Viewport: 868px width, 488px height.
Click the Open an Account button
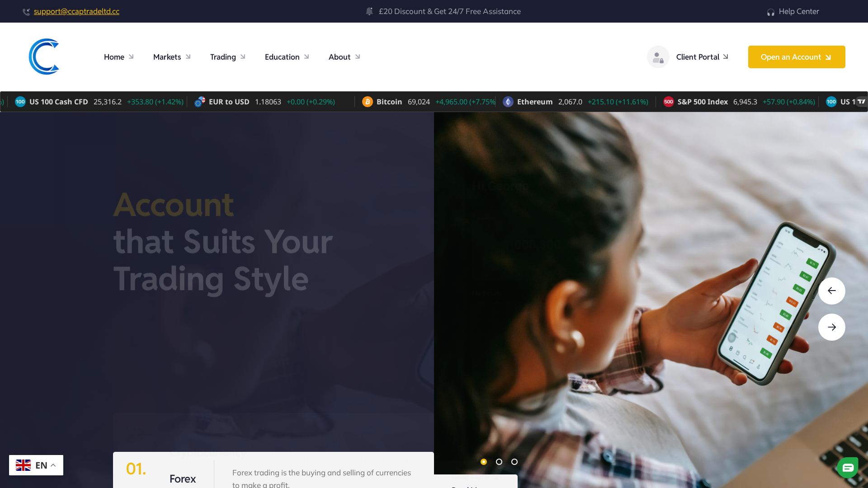coord(796,56)
